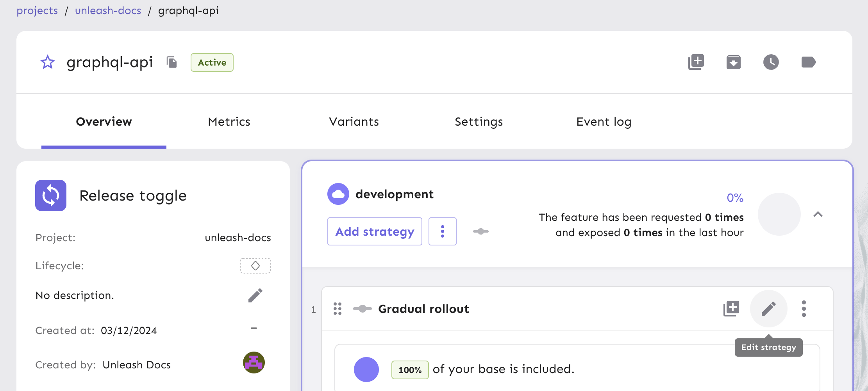Image resolution: width=868 pixels, height=391 pixels.
Task: Edit the feature description with pencil icon
Action: coord(255,296)
